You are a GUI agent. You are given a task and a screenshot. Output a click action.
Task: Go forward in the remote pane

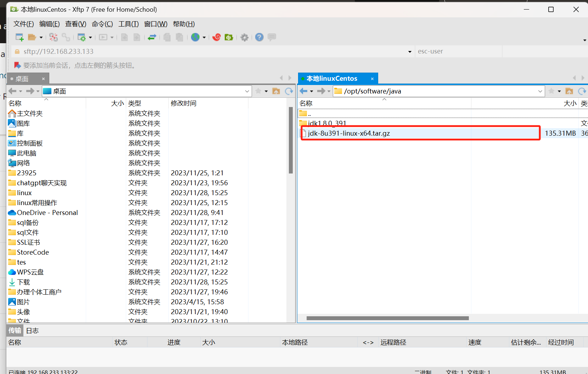(321, 91)
